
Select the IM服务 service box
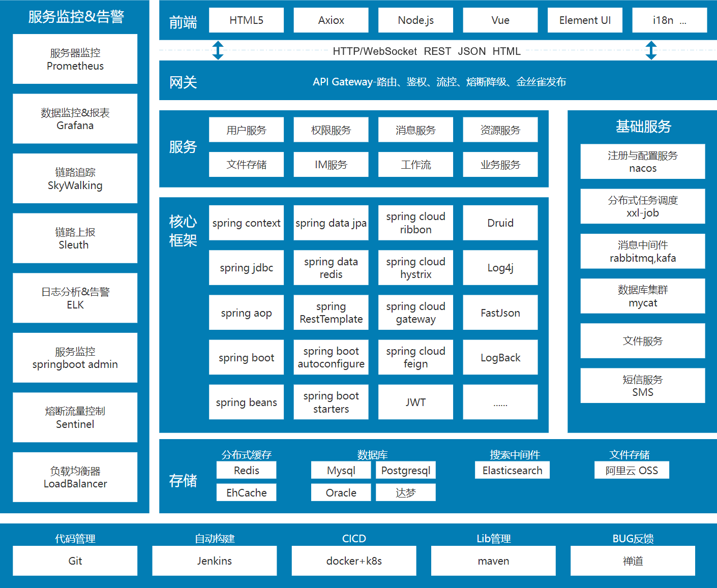point(331,165)
